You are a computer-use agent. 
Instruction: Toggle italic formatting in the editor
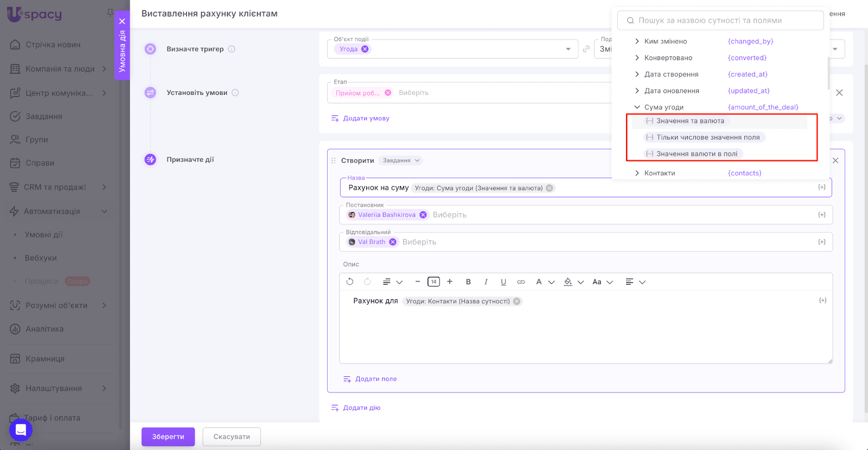click(486, 282)
